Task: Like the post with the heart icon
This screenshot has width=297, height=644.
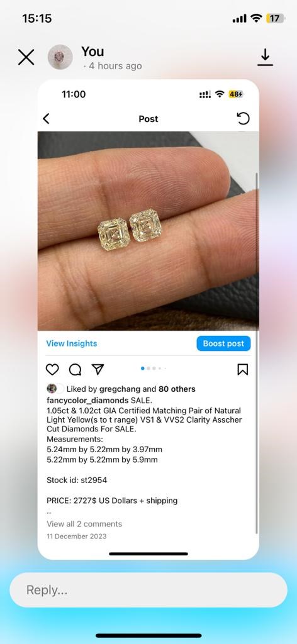Action: [x=52, y=369]
